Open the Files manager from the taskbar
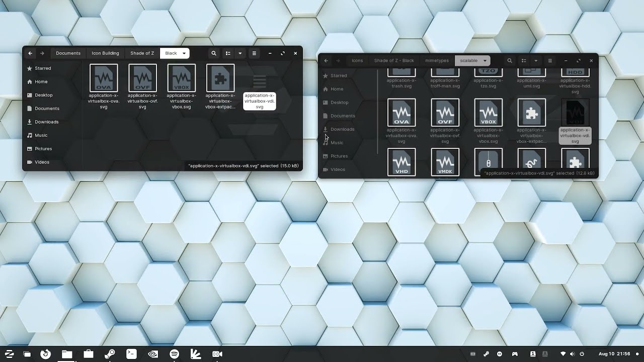 click(x=67, y=354)
